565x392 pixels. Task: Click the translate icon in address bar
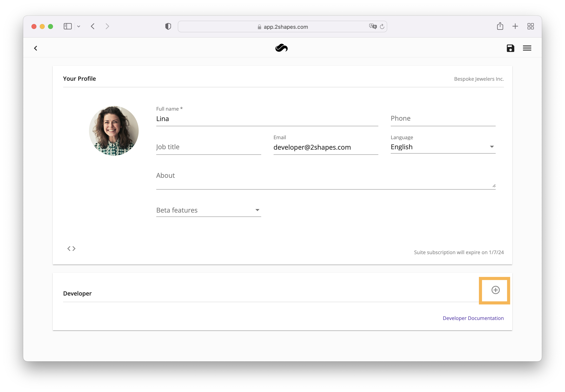373,26
